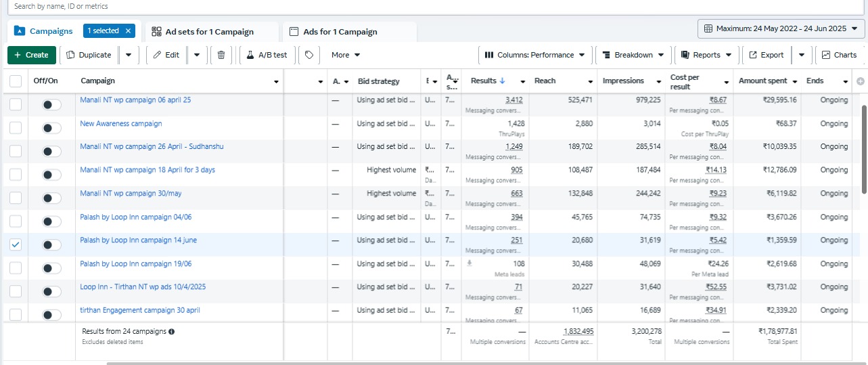Uncheck the Palash 14 june campaign checkbox
Image resolution: width=868 pixels, height=365 pixels.
[x=16, y=244]
